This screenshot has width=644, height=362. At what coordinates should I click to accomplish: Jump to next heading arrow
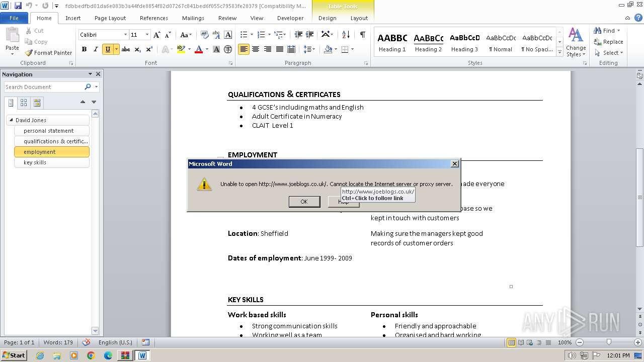pyautogui.click(x=94, y=102)
